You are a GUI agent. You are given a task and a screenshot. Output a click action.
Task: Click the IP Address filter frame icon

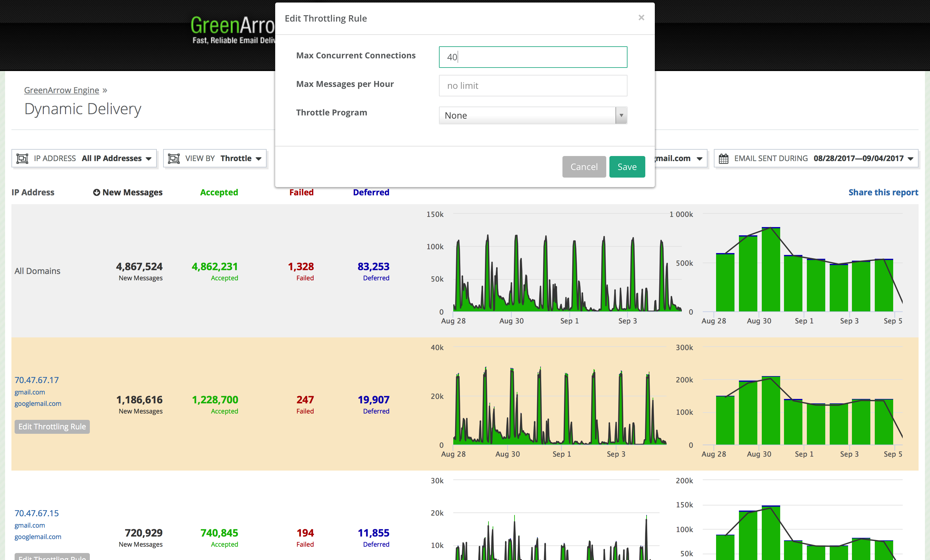22,158
